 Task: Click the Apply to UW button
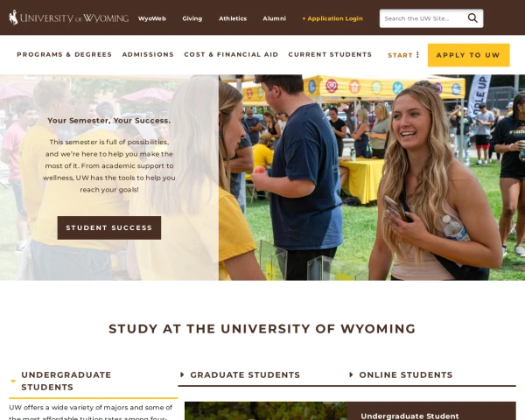point(468,55)
